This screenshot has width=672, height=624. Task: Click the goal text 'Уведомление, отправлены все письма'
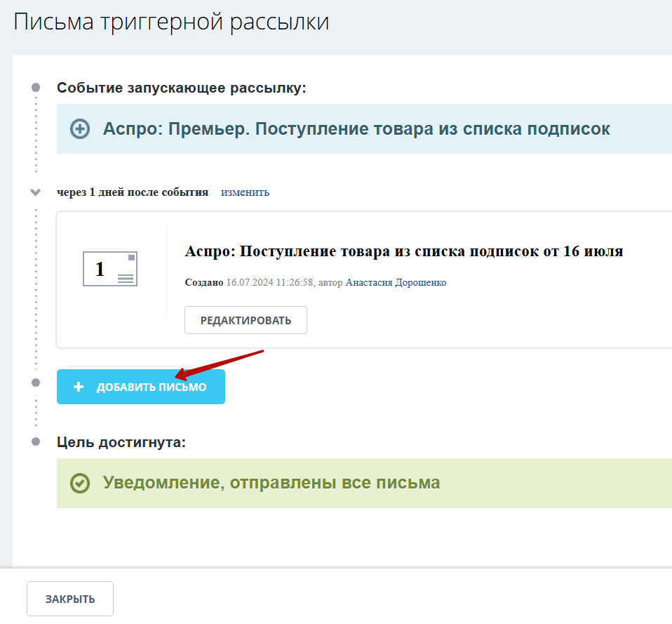pyautogui.click(x=271, y=483)
